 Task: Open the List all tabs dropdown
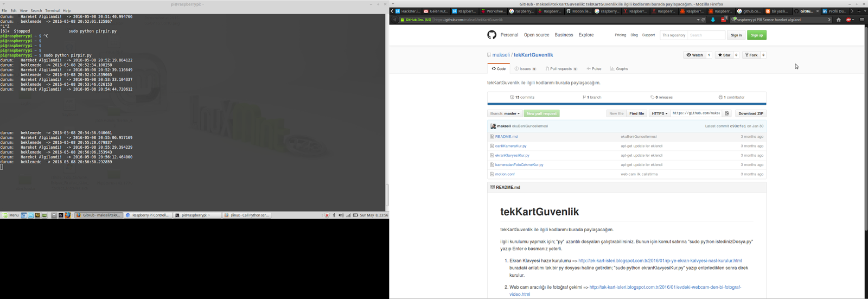point(865,11)
